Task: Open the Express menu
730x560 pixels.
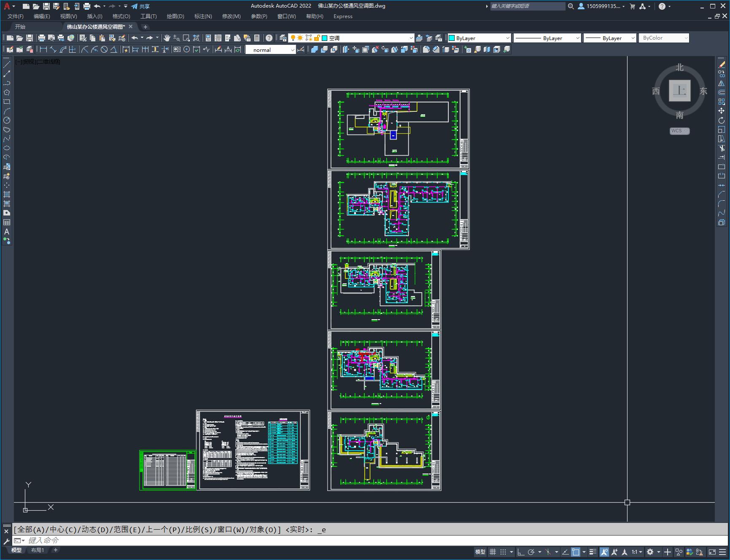Action: [x=343, y=16]
